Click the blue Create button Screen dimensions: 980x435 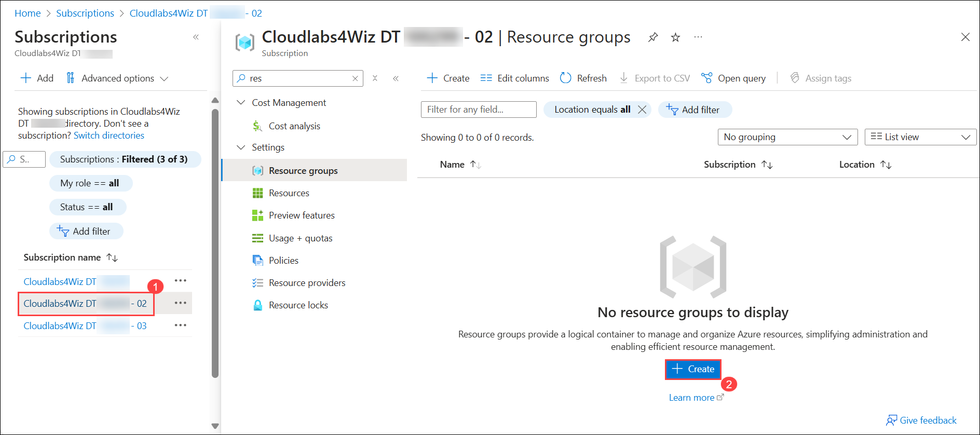coord(693,369)
